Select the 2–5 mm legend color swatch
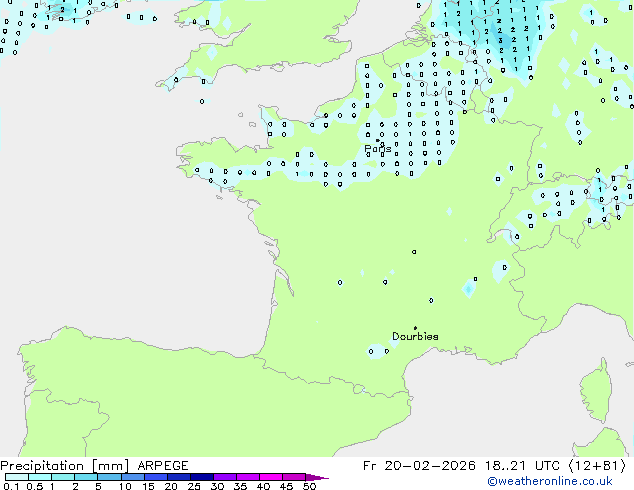This screenshot has height=490, width=634. pos(86,477)
